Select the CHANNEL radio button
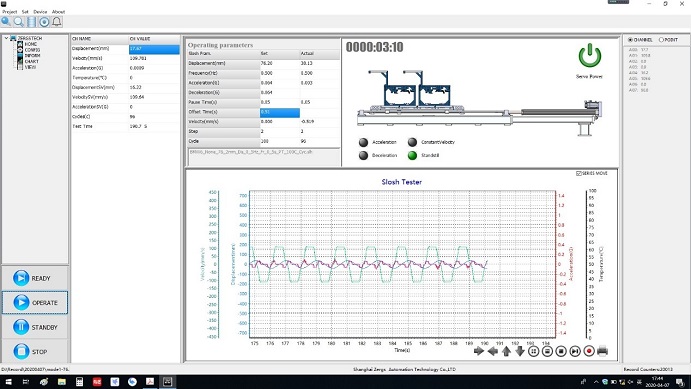 (x=630, y=40)
